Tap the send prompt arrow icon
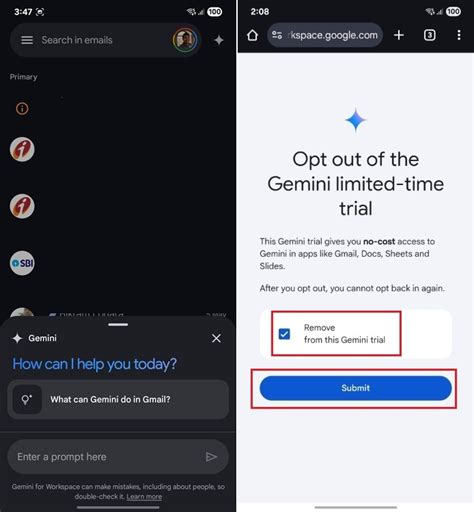 click(211, 457)
